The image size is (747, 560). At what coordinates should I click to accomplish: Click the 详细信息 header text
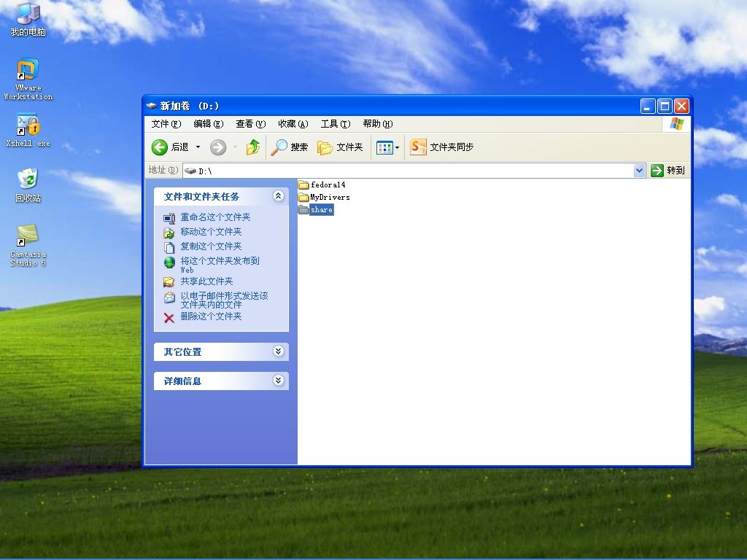(x=182, y=381)
